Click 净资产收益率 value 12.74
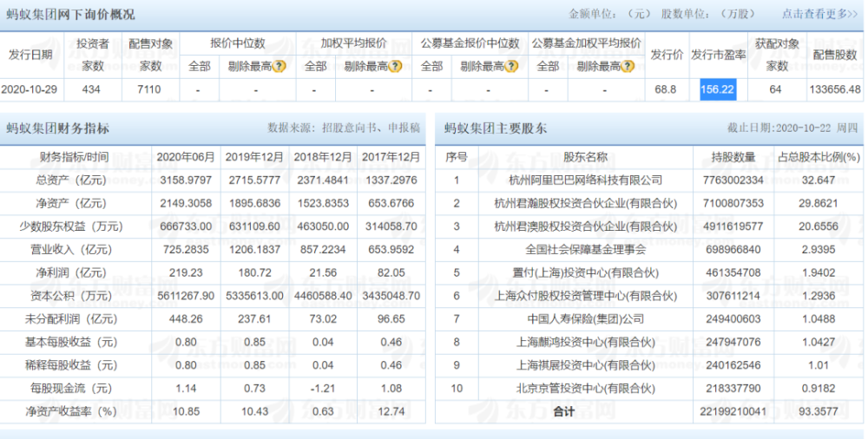The image size is (868, 439). pos(391,412)
